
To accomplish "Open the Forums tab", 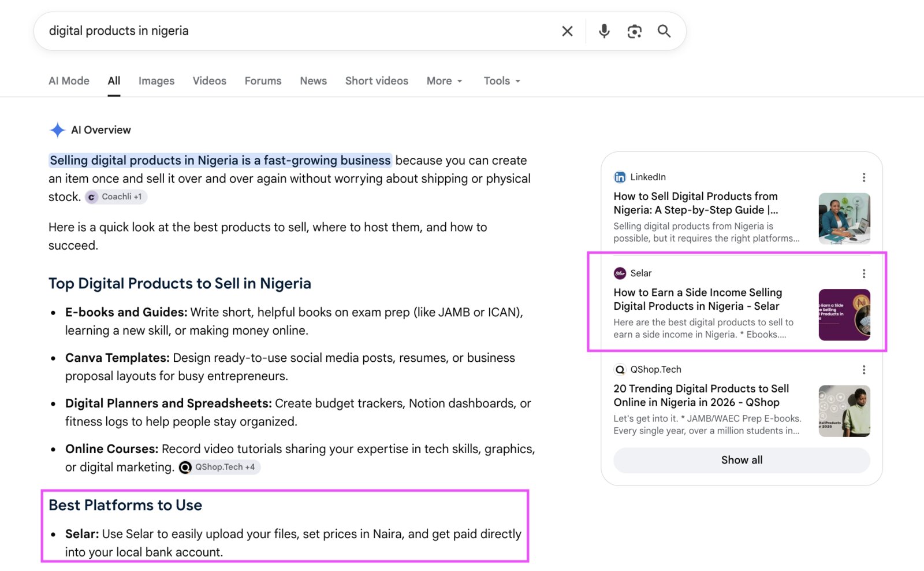I will tap(263, 81).
